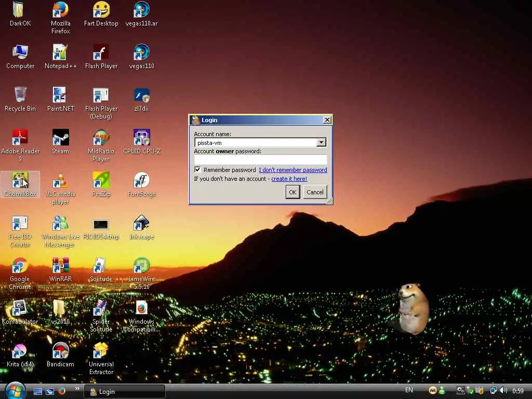Select the Google Chrome desktop icon
532x399 pixels.
point(20,265)
